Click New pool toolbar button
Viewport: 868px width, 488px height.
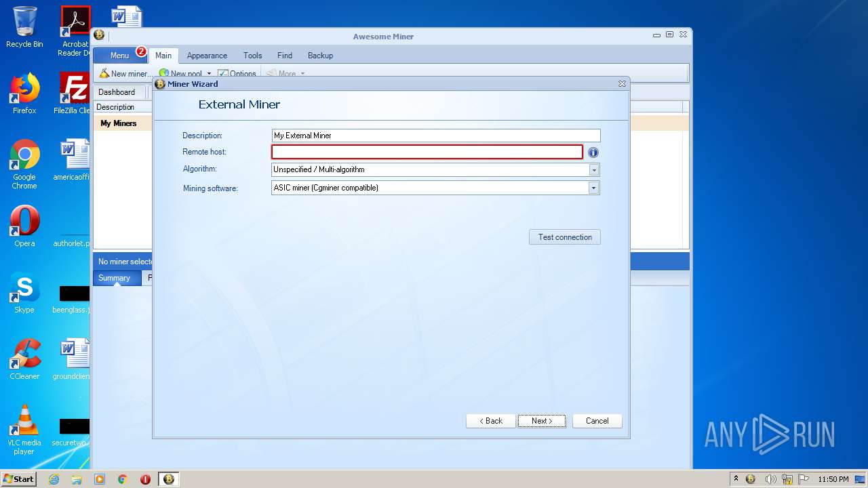181,73
